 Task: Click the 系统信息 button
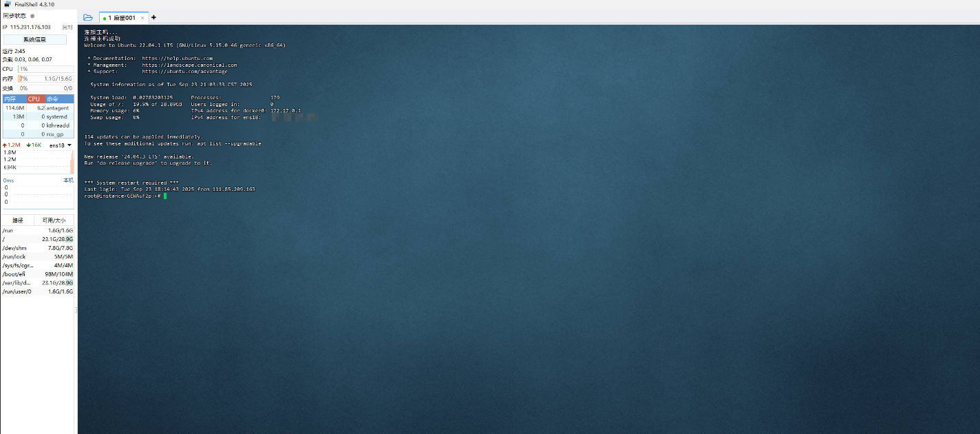point(34,39)
